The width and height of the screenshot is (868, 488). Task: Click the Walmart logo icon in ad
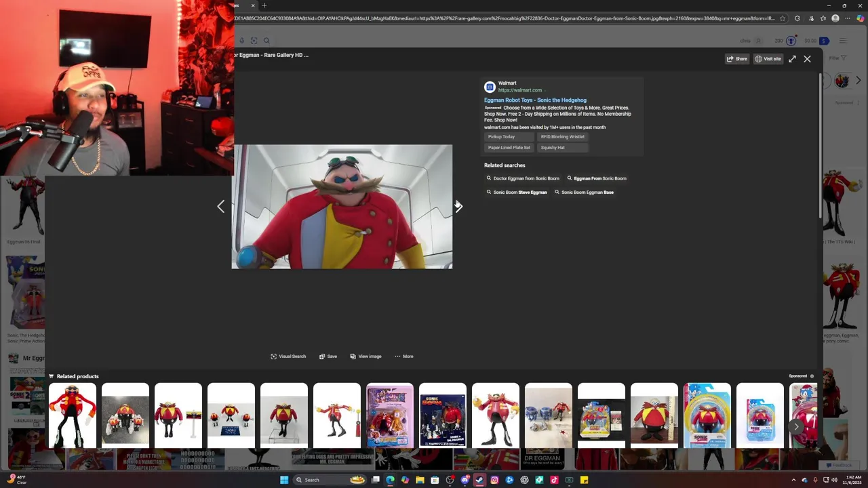click(490, 87)
